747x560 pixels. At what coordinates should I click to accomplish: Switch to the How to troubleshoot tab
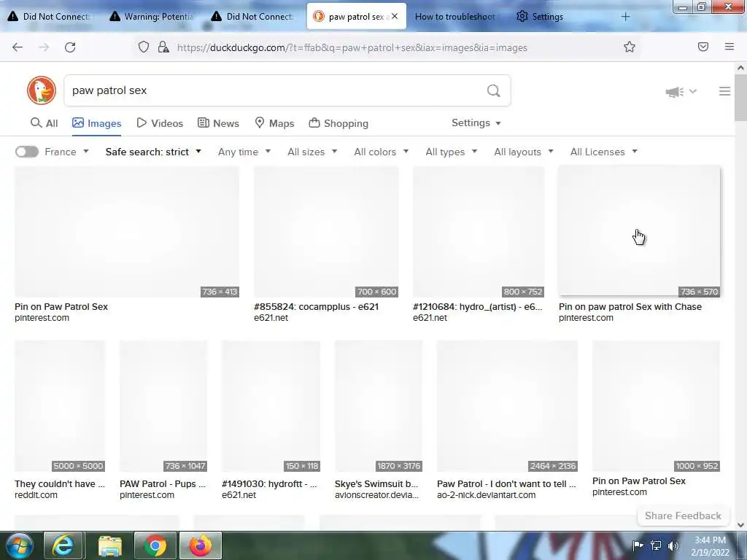click(455, 17)
